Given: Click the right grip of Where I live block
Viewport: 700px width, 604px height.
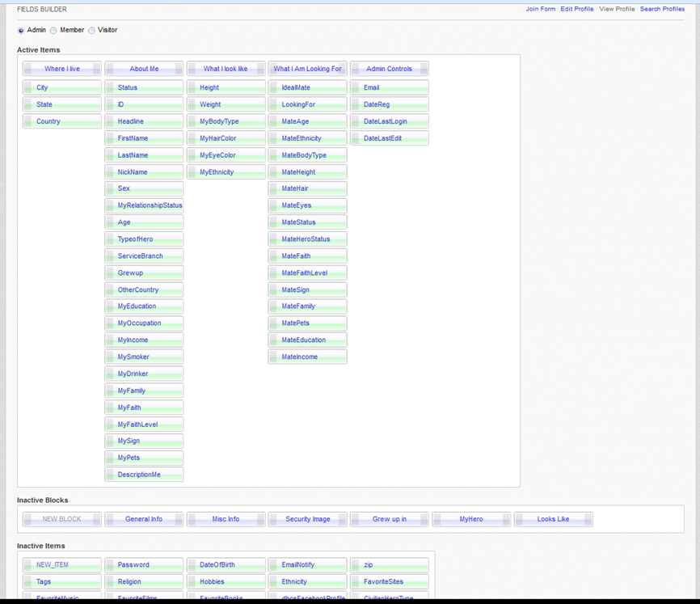Looking at the screenshot, I should coord(97,69).
